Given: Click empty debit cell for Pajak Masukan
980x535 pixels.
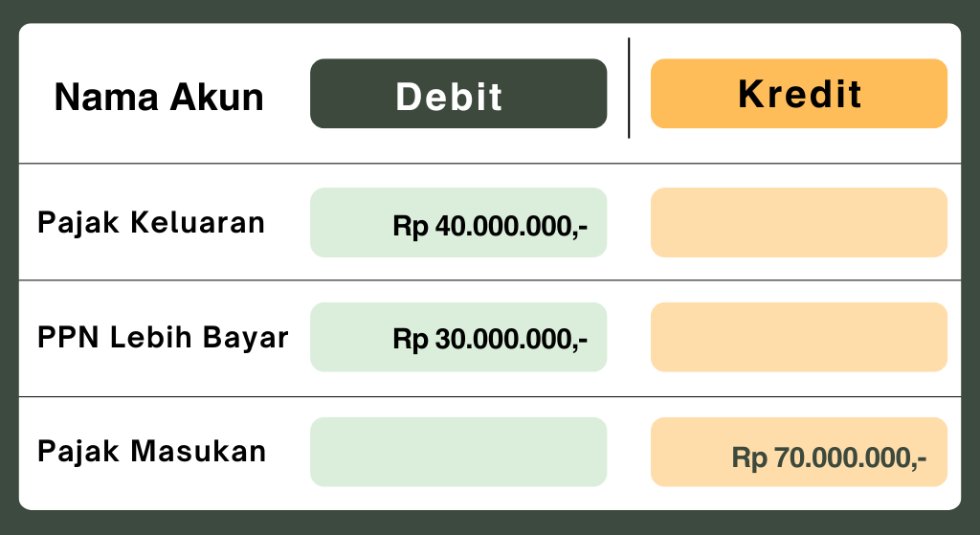Looking at the screenshot, I should pos(458,452).
